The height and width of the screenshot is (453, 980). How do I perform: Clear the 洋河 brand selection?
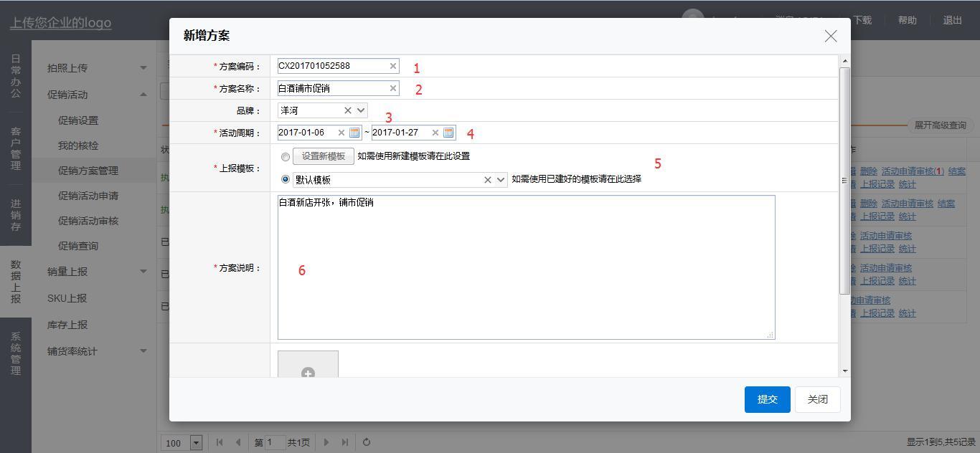coord(347,110)
